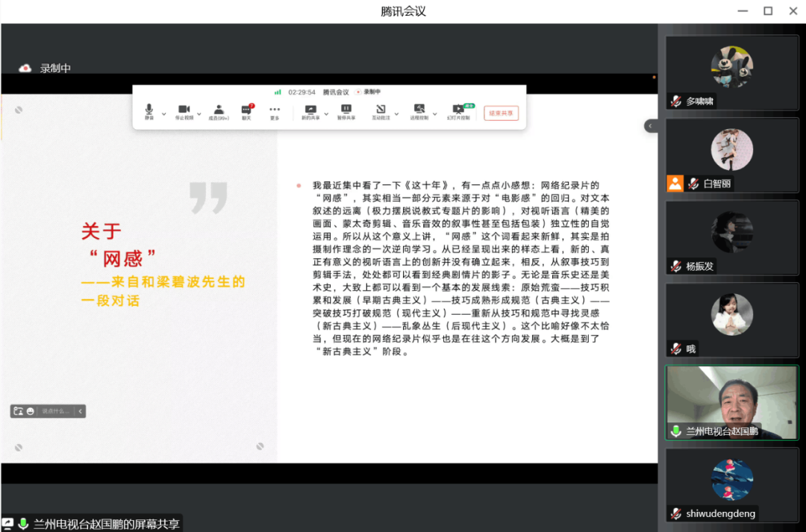Collapse the floating chat bar with its chevron
This screenshot has width=806, height=532.
(80, 411)
